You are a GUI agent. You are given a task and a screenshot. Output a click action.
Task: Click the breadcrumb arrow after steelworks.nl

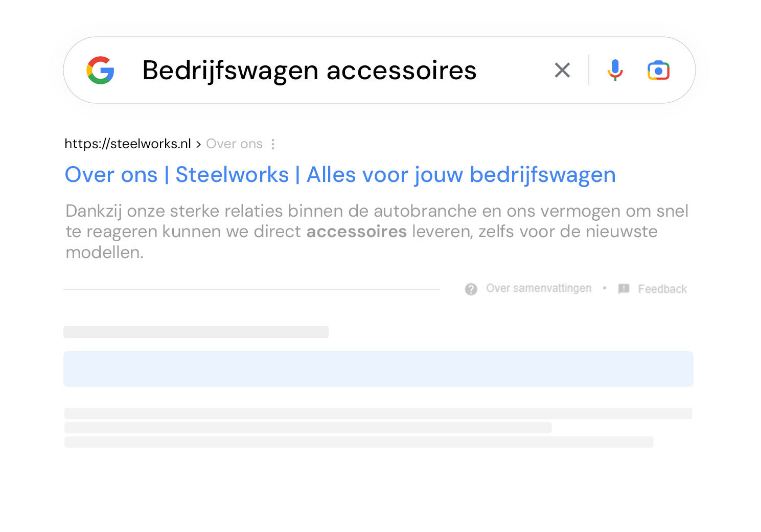[198, 145]
